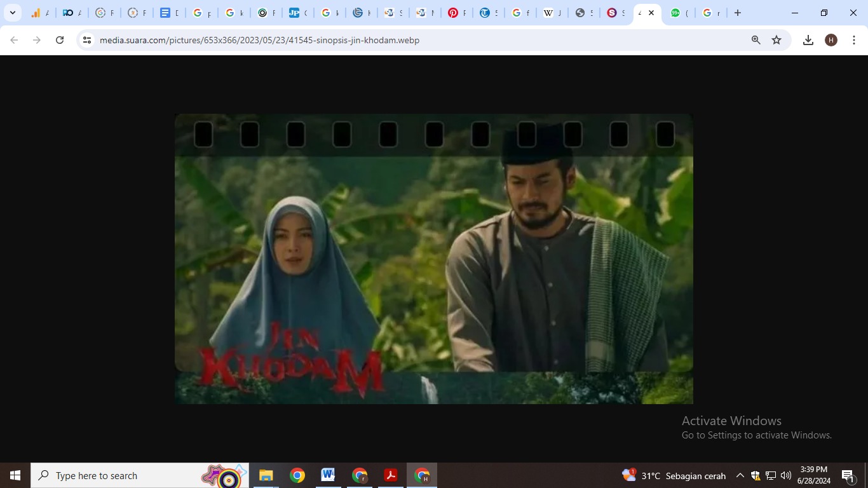This screenshot has height=488, width=868.
Task: Open a new tab with plus button
Action: (737, 13)
